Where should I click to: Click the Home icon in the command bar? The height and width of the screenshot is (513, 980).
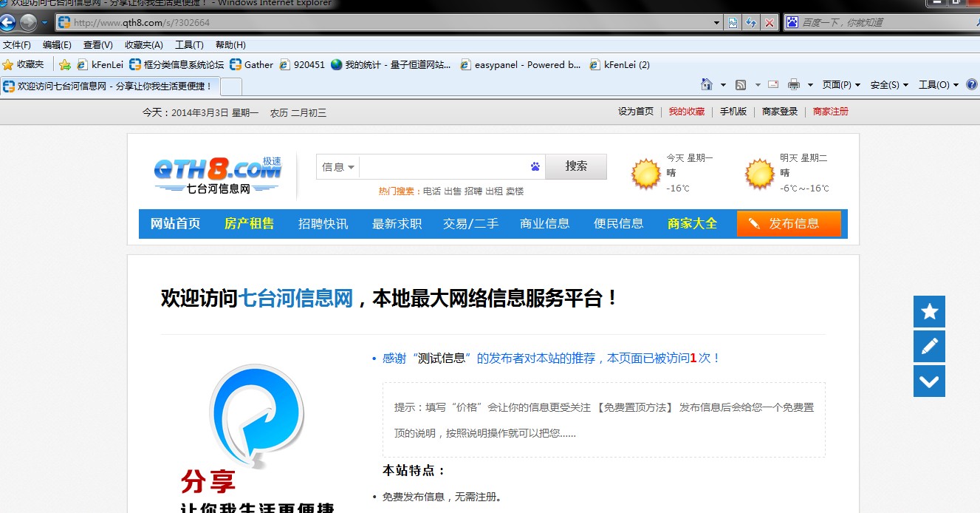tap(707, 85)
